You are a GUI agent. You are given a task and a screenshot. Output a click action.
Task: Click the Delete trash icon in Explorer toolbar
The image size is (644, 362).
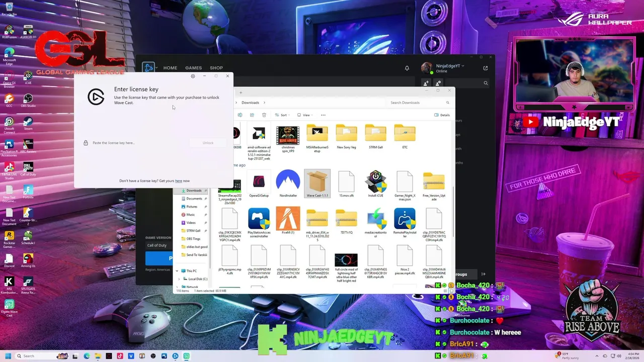[x=264, y=115]
